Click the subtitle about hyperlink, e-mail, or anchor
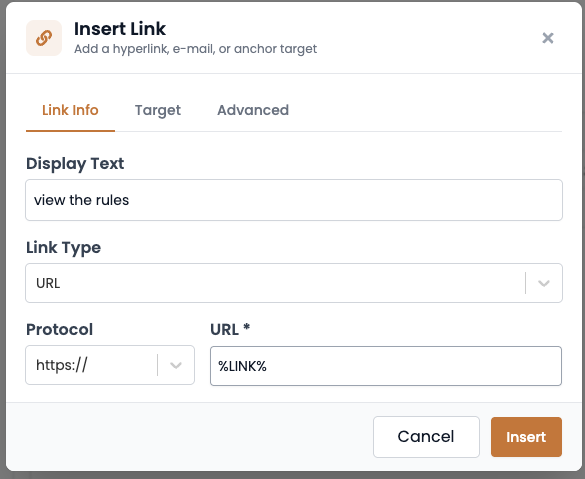The image size is (585, 479). point(195,49)
